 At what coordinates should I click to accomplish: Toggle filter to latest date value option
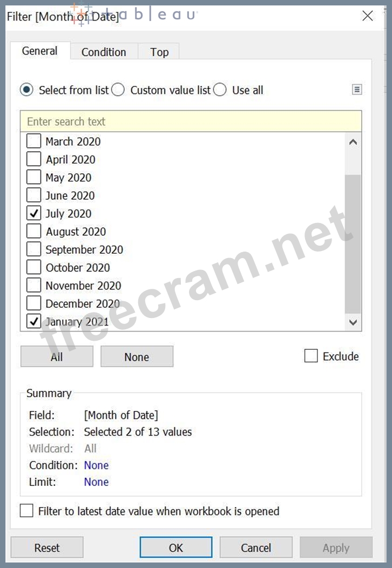[26, 511]
